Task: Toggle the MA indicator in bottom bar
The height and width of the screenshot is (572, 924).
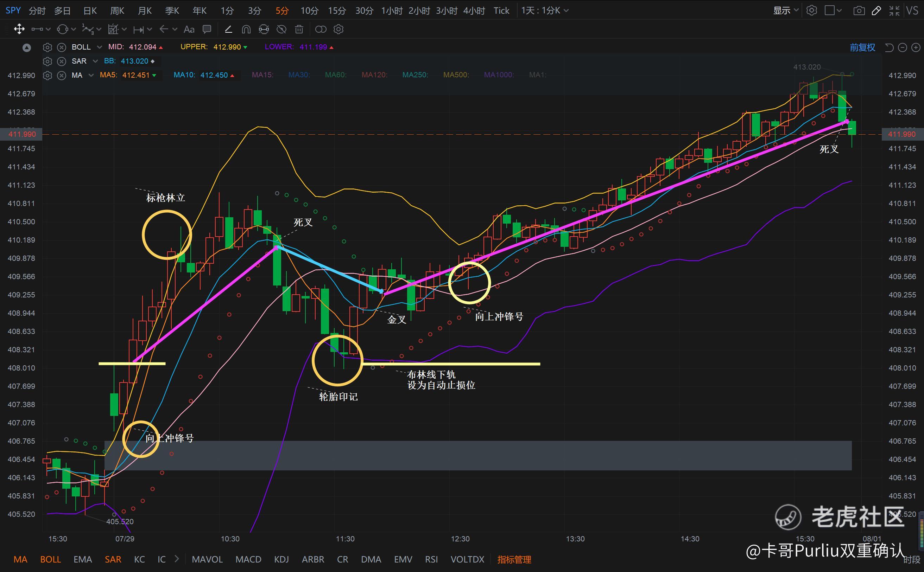Action: (x=20, y=559)
